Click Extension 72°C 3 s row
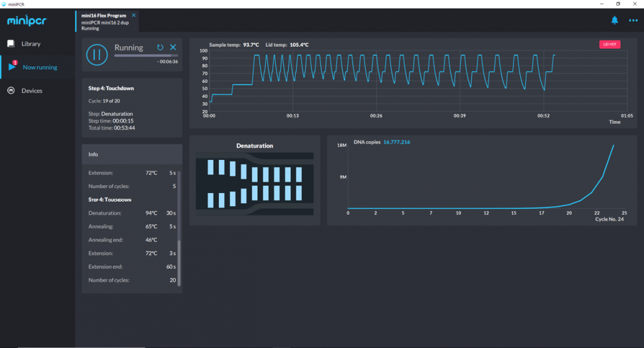 coord(132,253)
